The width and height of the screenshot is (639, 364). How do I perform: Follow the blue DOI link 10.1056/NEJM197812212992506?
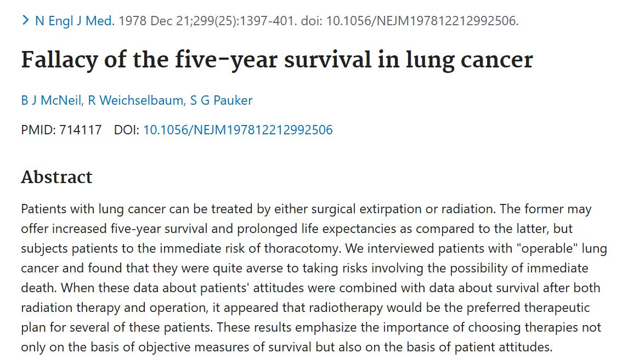(238, 130)
